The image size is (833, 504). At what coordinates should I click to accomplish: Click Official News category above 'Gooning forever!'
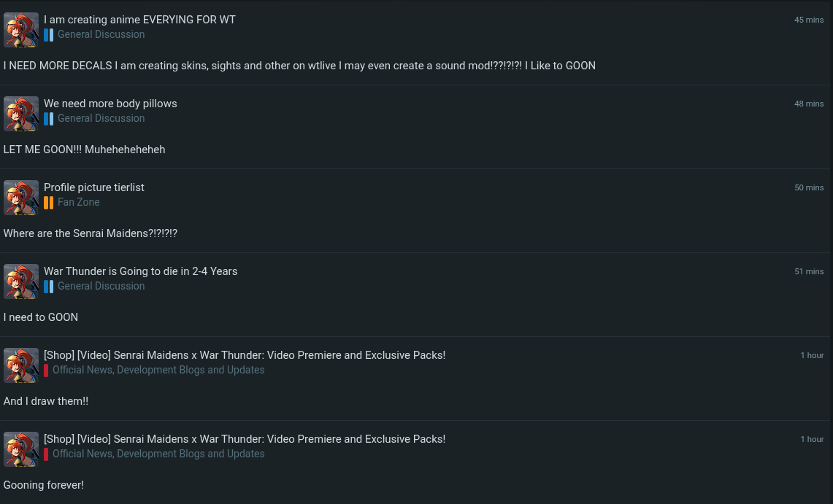click(158, 454)
